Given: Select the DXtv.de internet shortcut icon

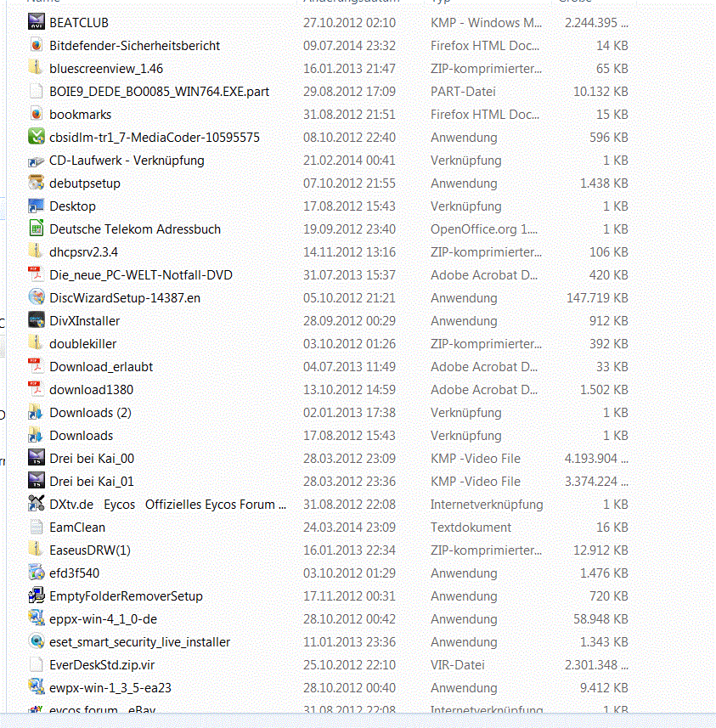Looking at the screenshot, I should click(x=37, y=504).
